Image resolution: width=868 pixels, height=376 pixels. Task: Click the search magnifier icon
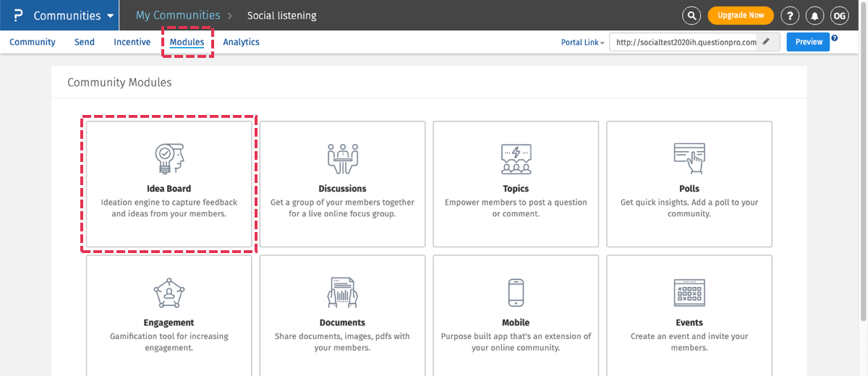[692, 15]
